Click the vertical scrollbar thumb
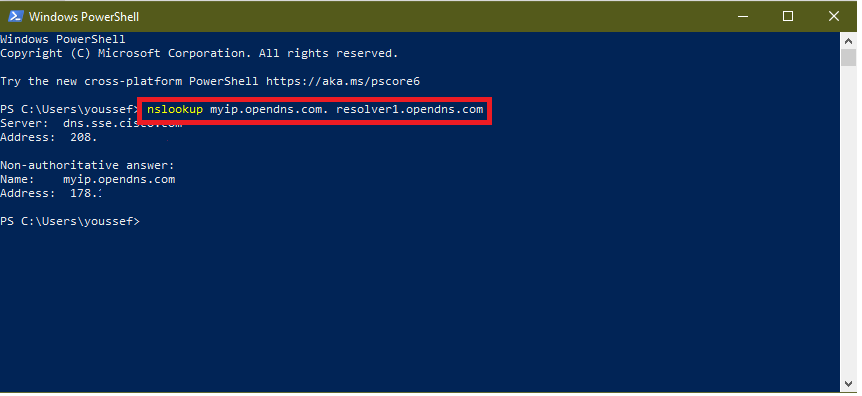Viewport: 862px width, 396px height. (x=848, y=57)
